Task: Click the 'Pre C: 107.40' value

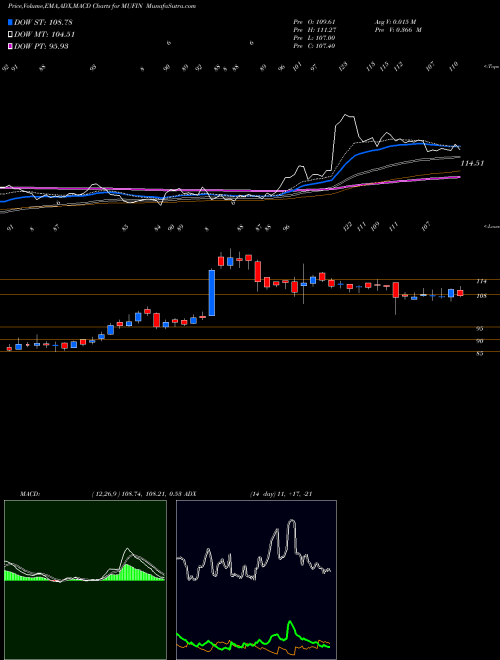Action: click(x=314, y=46)
